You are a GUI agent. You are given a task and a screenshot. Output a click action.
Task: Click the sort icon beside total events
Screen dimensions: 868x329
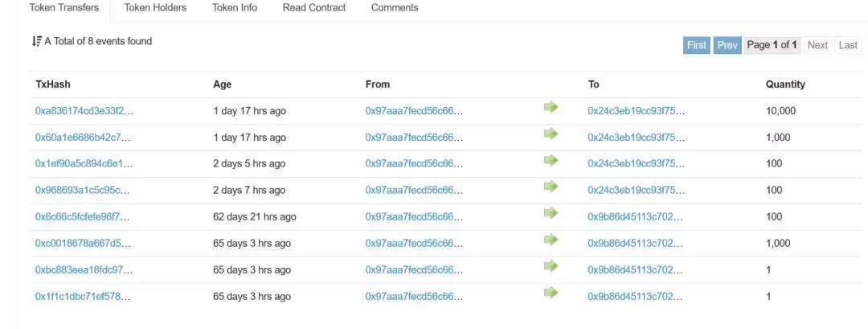(x=36, y=41)
